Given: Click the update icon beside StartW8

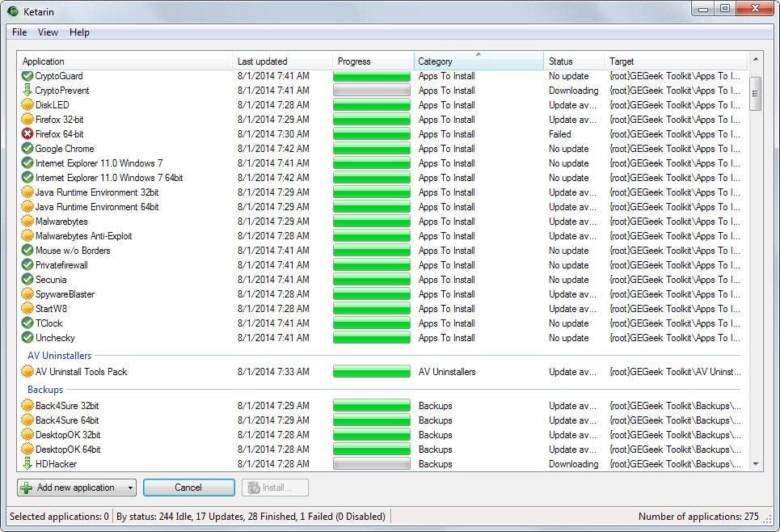Looking at the screenshot, I should (x=27, y=309).
